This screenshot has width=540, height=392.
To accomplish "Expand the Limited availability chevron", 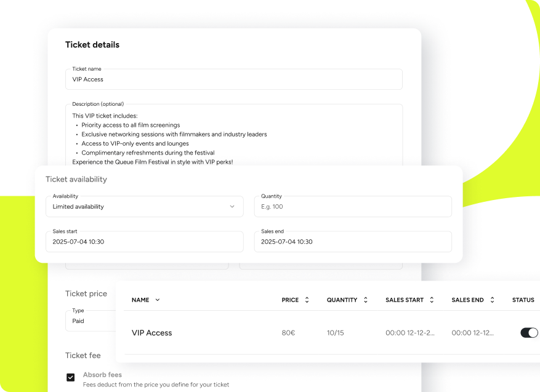I will coord(232,207).
